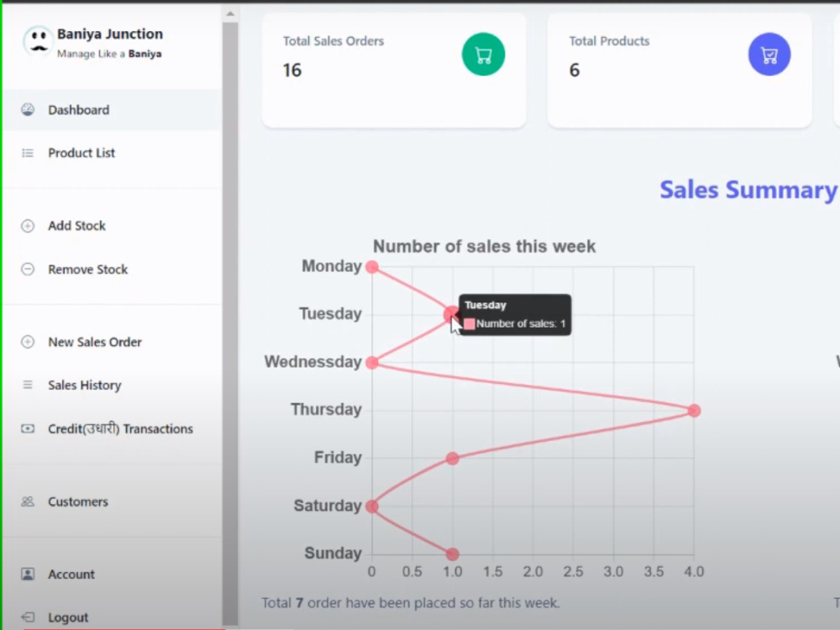Click the 'Manage Like a Baniya' tagline
Viewport: 840px width, 630px height.
point(109,54)
